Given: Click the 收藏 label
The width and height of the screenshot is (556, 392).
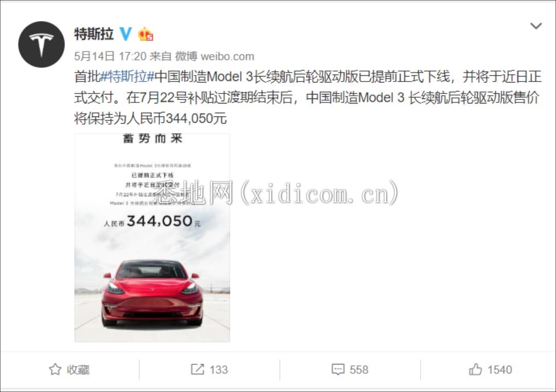Looking at the screenshot, I should 78,370.
